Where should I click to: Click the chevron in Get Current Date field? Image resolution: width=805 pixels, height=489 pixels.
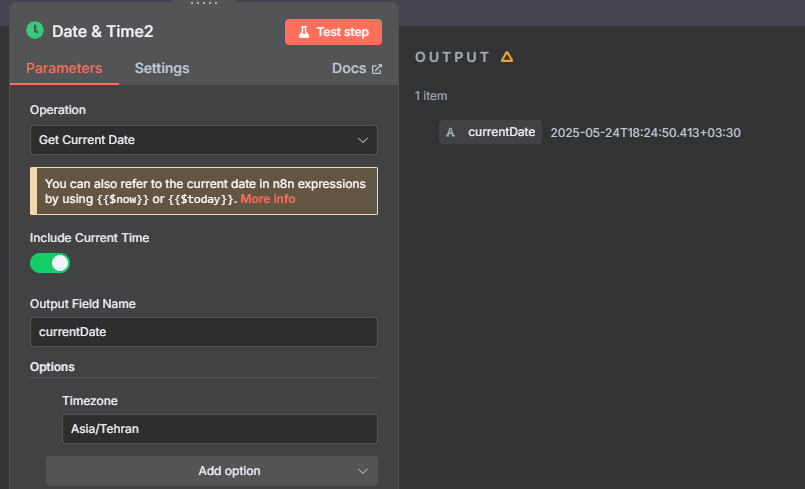pyautogui.click(x=362, y=140)
